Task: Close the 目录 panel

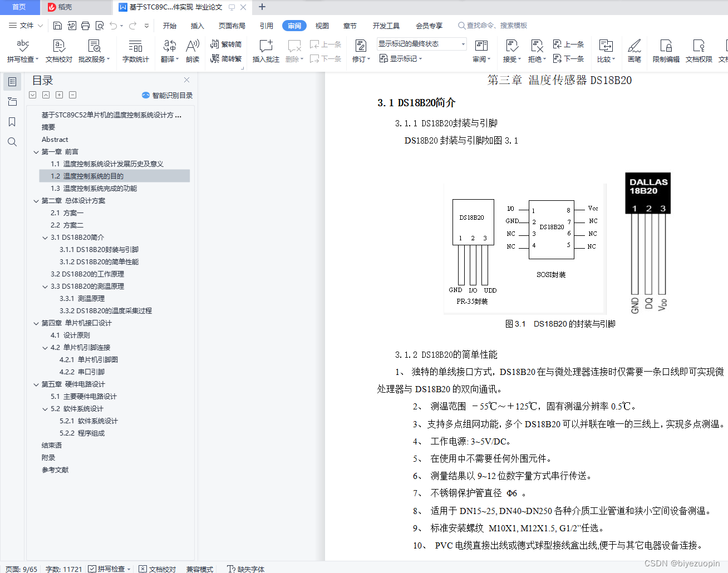Action: (x=187, y=80)
